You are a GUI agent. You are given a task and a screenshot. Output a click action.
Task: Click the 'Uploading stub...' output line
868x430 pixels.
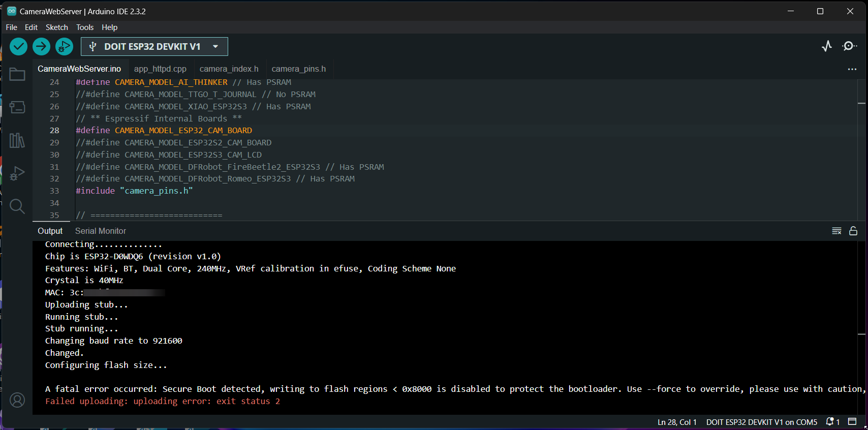tap(86, 305)
